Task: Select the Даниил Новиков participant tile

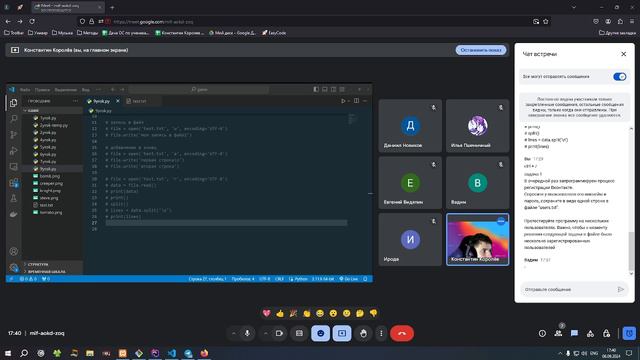Action: click(410, 126)
